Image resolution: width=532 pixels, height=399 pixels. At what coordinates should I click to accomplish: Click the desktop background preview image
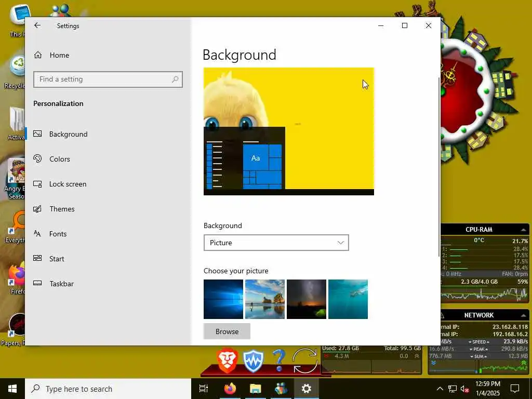pos(289,131)
